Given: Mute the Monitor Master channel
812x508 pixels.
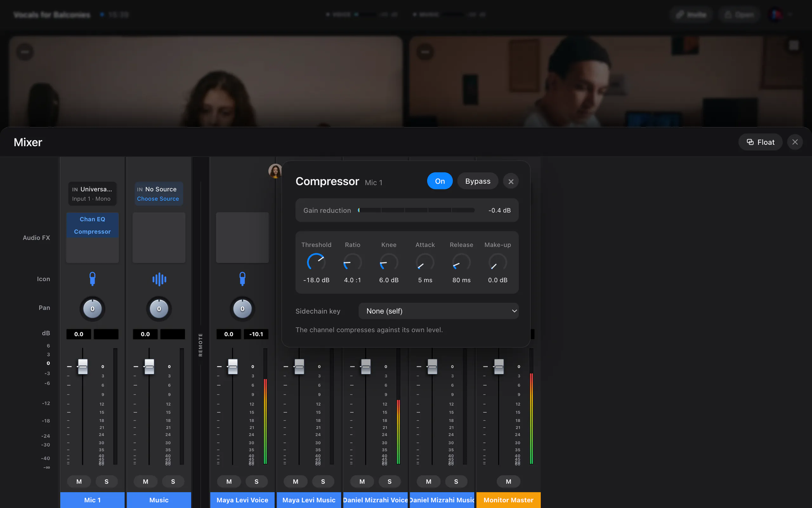Looking at the screenshot, I should pyautogui.click(x=508, y=481).
